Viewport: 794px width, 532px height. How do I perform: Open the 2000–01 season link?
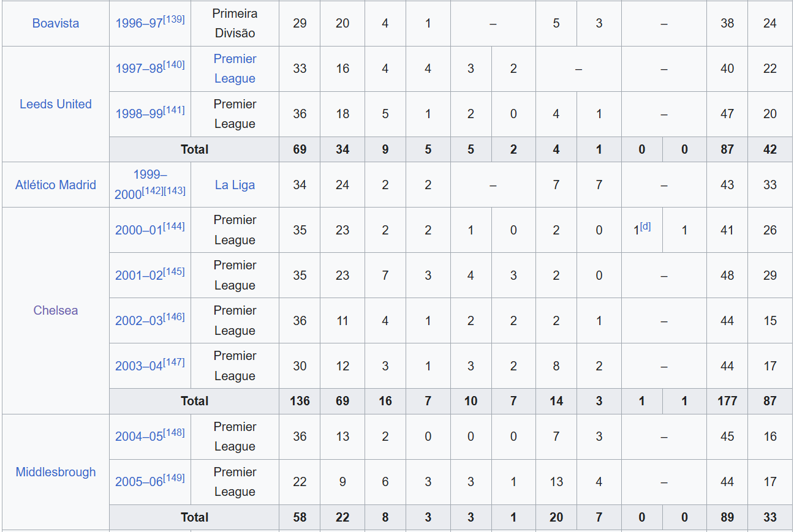(139, 230)
